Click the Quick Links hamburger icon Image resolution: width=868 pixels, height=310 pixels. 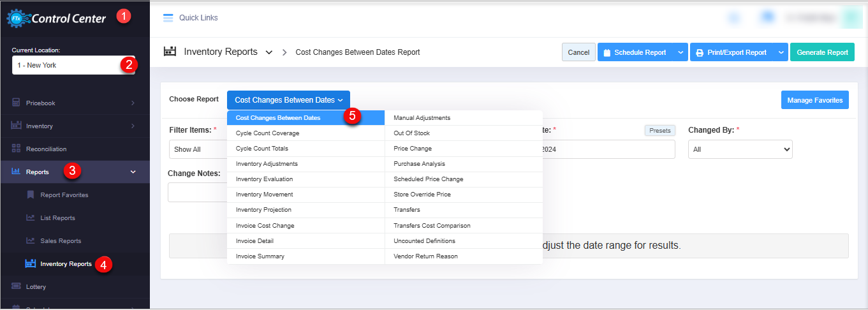tap(168, 18)
